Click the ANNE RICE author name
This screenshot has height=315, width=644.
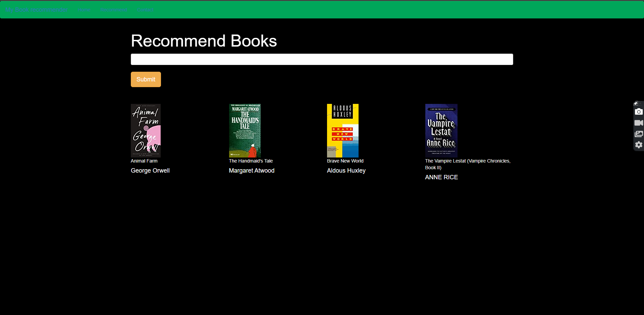pos(441,177)
